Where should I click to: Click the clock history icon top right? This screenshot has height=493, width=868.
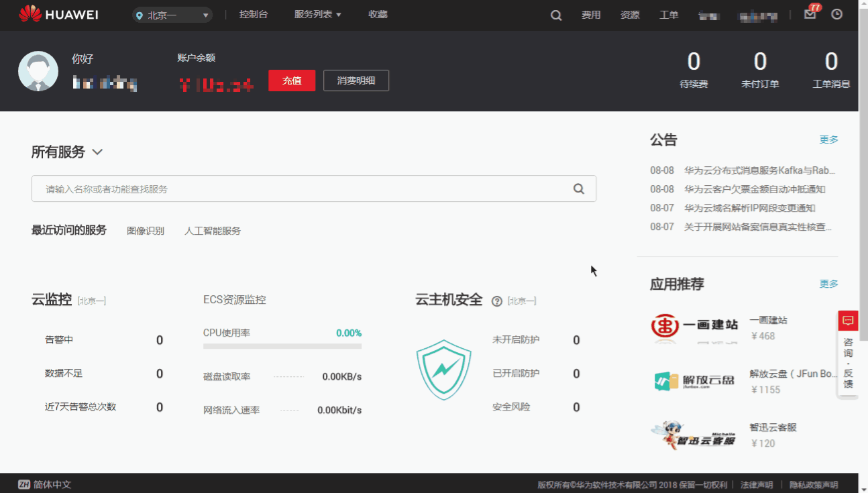[836, 14]
